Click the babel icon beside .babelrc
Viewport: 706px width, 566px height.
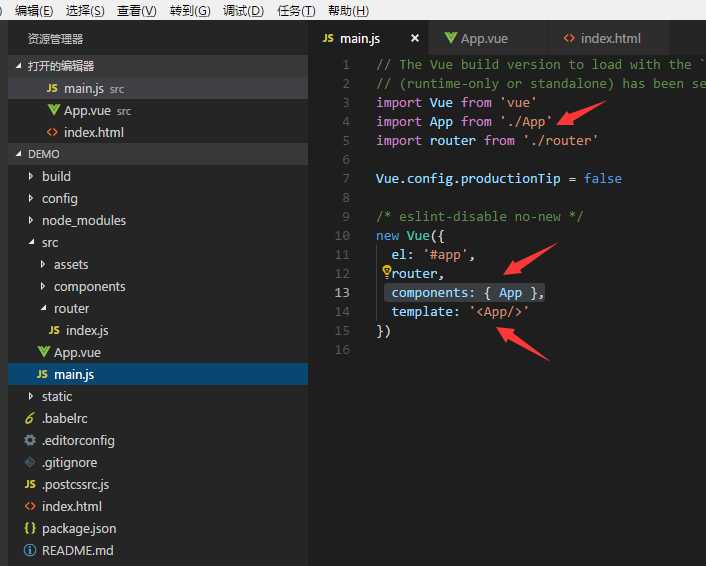(30, 418)
